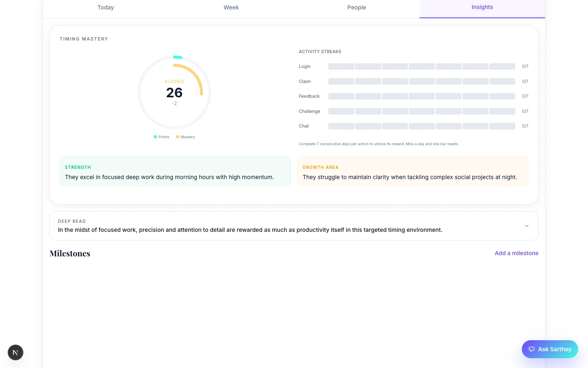
Task: Open the Ask Sarthey chat
Action: click(550, 349)
